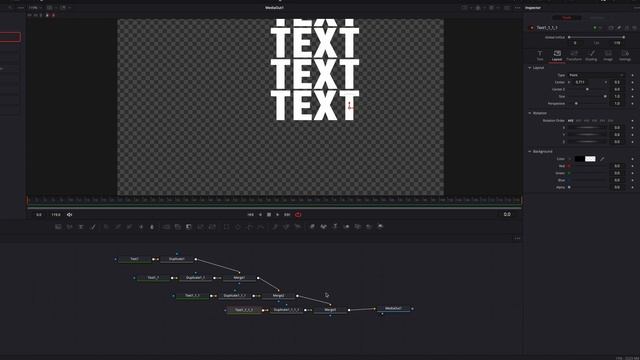Open node editor options three-dot menu

(517, 238)
